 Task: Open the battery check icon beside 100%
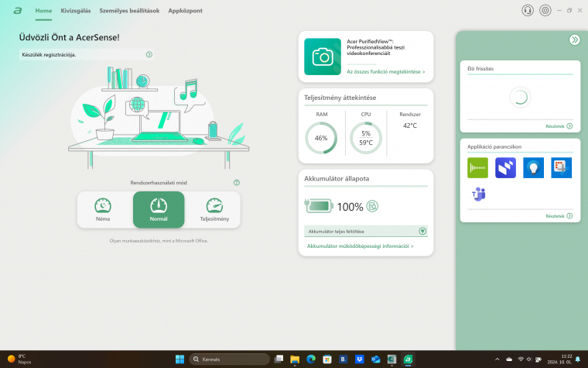372,206
